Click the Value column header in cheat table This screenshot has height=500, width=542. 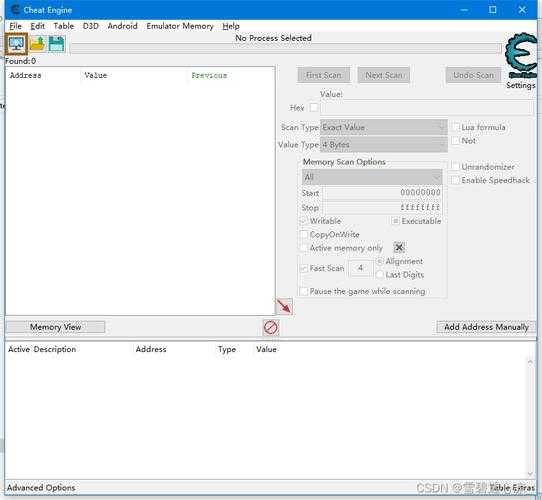pos(266,349)
